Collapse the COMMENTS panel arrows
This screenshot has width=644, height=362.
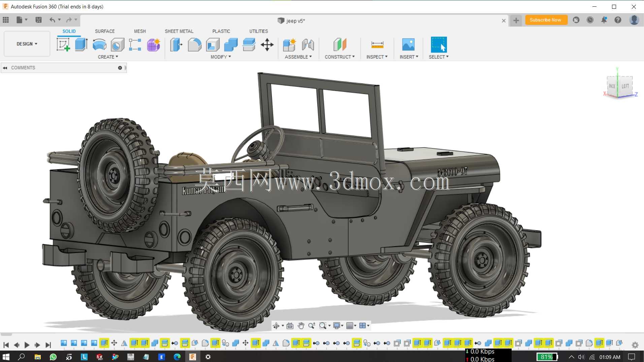[5, 68]
